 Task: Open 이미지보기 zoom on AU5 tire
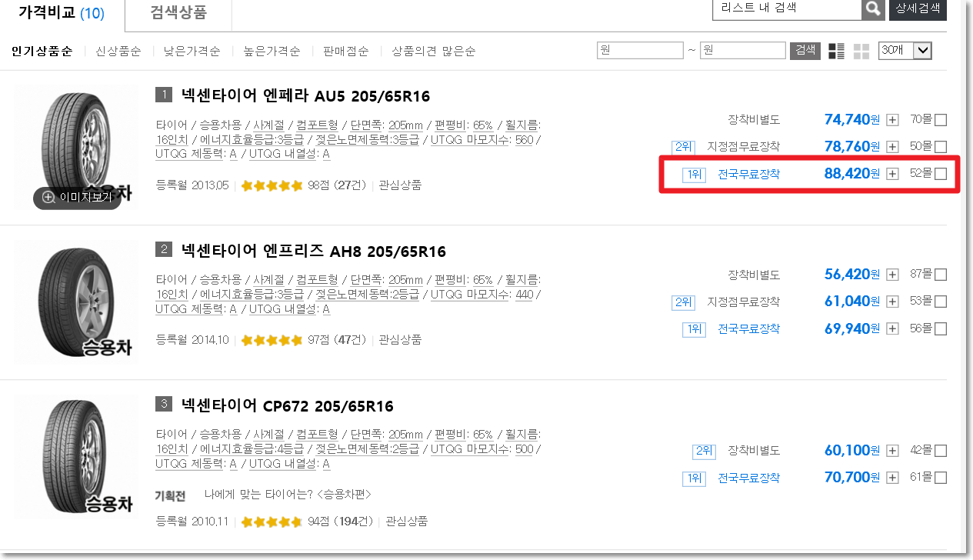[x=77, y=198]
